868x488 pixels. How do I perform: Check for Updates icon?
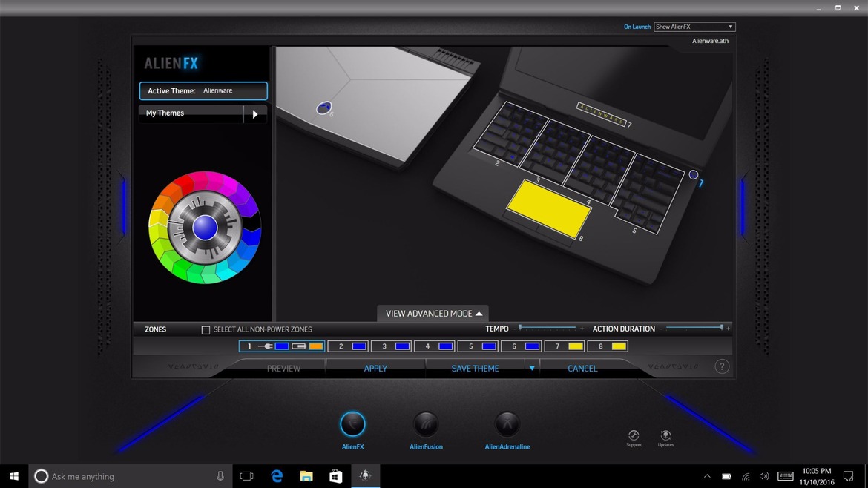click(665, 437)
